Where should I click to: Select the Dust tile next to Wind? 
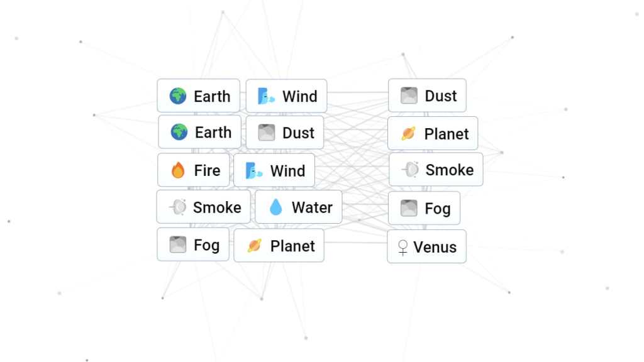[x=285, y=133]
